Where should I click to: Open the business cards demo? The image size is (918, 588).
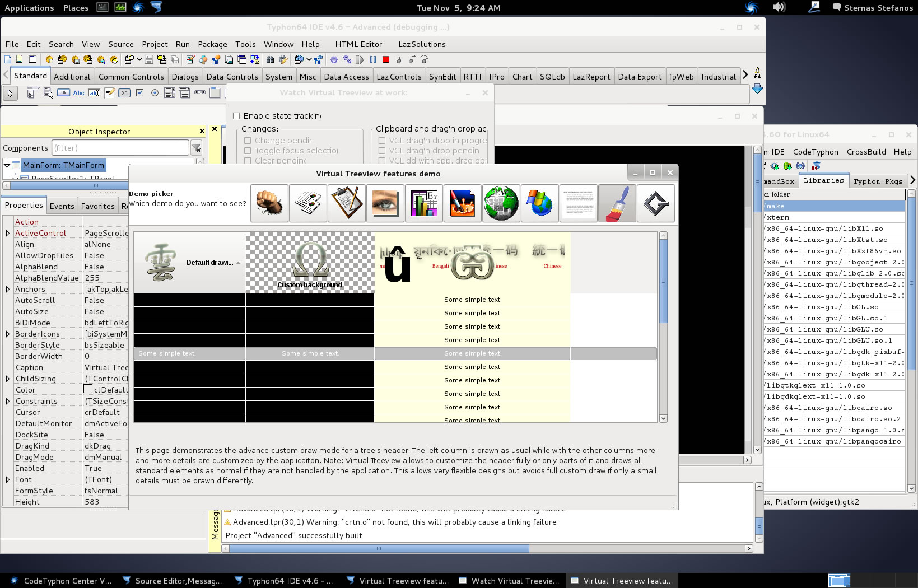click(308, 203)
